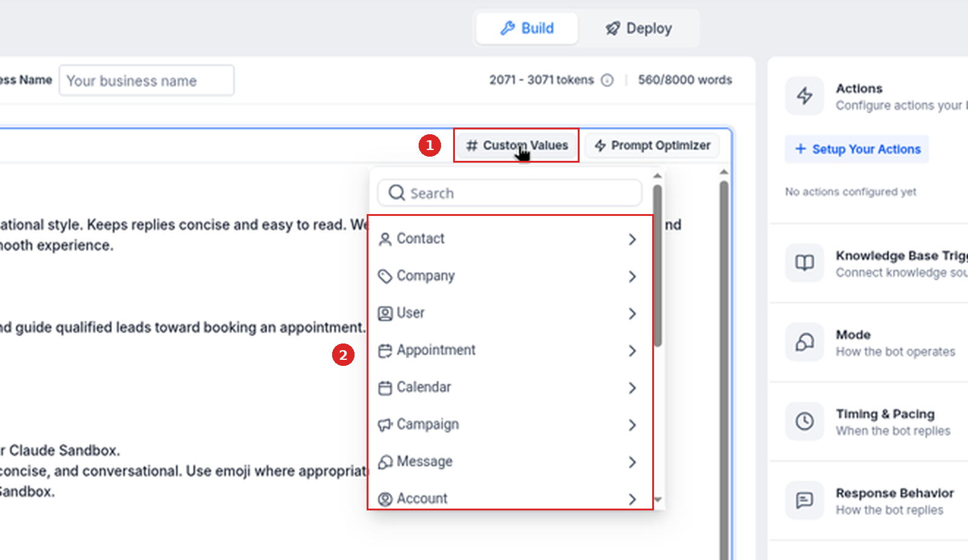Click the Calendar icon in the list
968x560 pixels.
(385, 388)
